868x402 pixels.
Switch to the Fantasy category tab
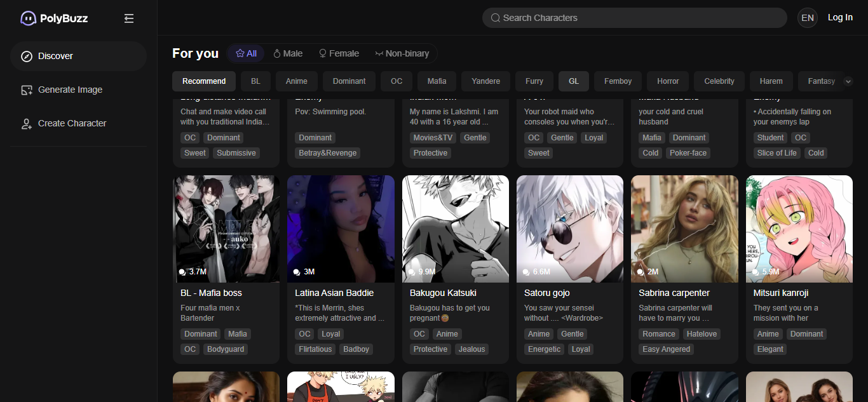point(821,81)
